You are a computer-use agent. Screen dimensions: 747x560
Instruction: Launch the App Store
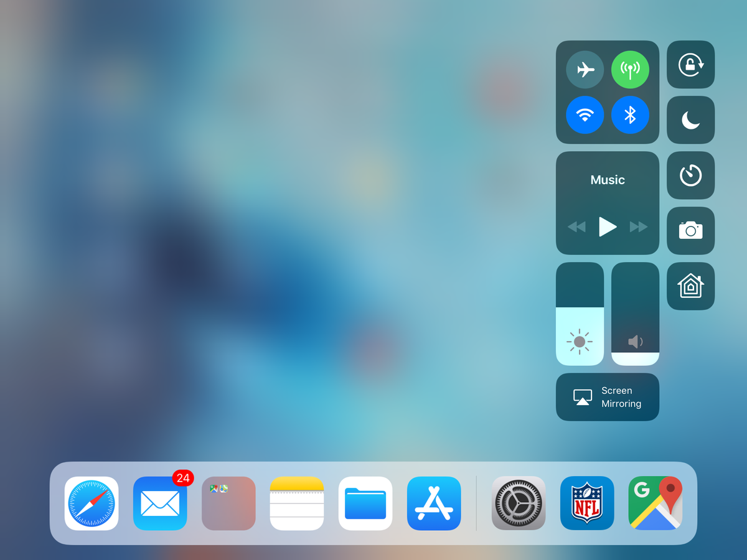pyautogui.click(x=434, y=503)
